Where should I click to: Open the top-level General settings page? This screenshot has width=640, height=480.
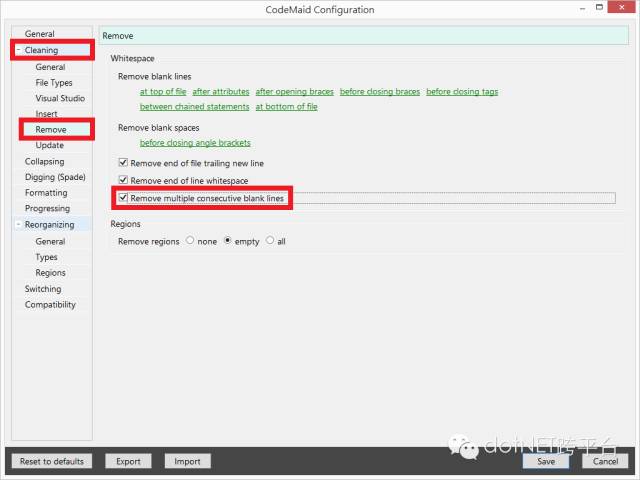[x=40, y=34]
